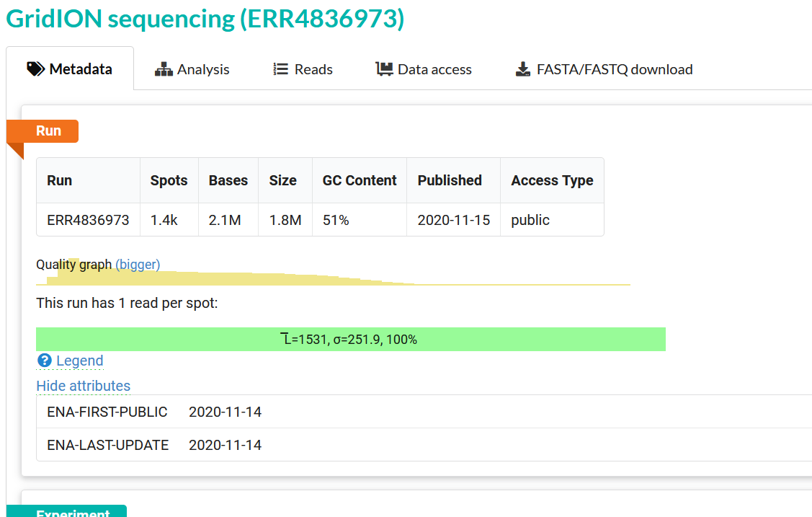Viewport: 812px width, 517px height.
Task: Click the Published date 2020-11-15
Action: point(454,220)
